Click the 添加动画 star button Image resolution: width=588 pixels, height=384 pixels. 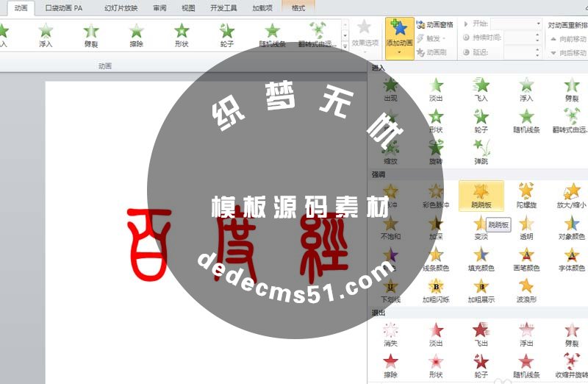[x=399, y=38]
